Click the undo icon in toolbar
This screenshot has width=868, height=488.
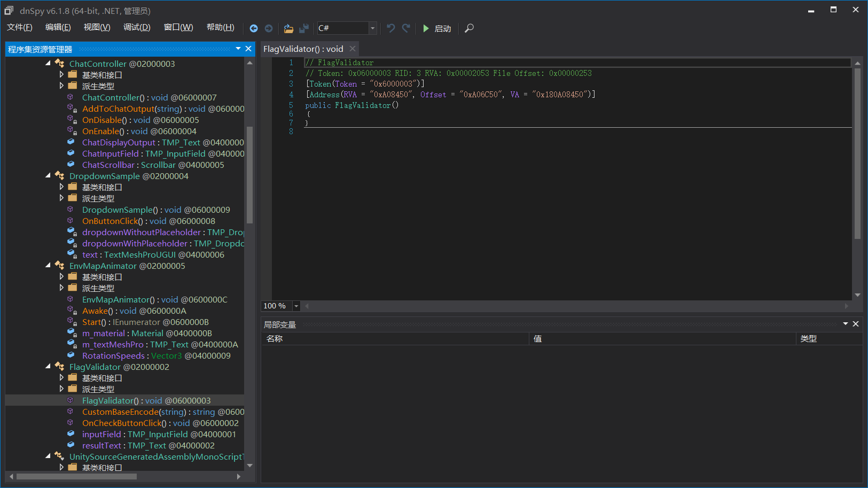pos(391,28)
